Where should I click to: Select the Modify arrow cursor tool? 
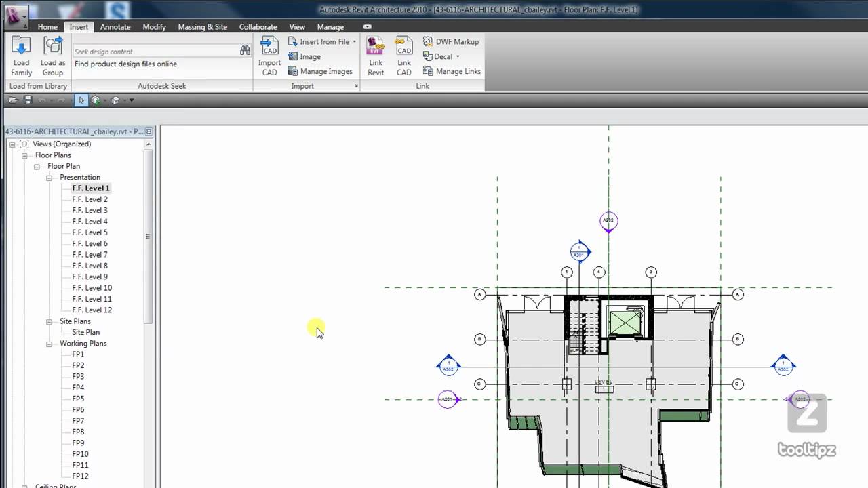click(81, 100)
